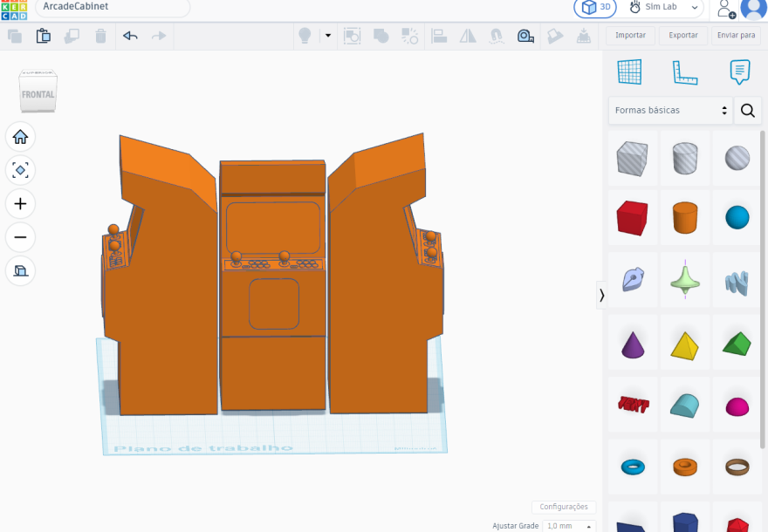This screenshot has width=768, height=532.
Task: Select the yellow pyramid shape
Action: click(x=685, y=344)
